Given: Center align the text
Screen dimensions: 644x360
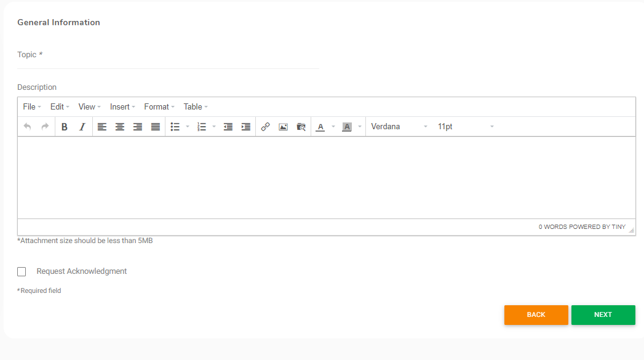Looking at the screenshot, I should tap(120, 127).
